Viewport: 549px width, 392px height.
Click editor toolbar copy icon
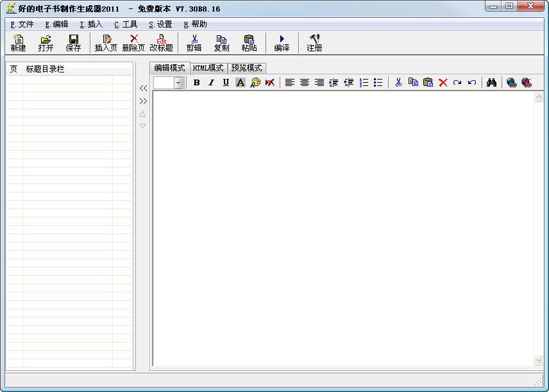413,83
